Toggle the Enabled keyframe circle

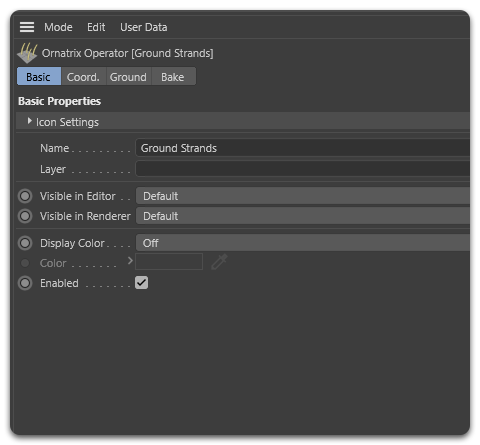[x=25, y=283]
